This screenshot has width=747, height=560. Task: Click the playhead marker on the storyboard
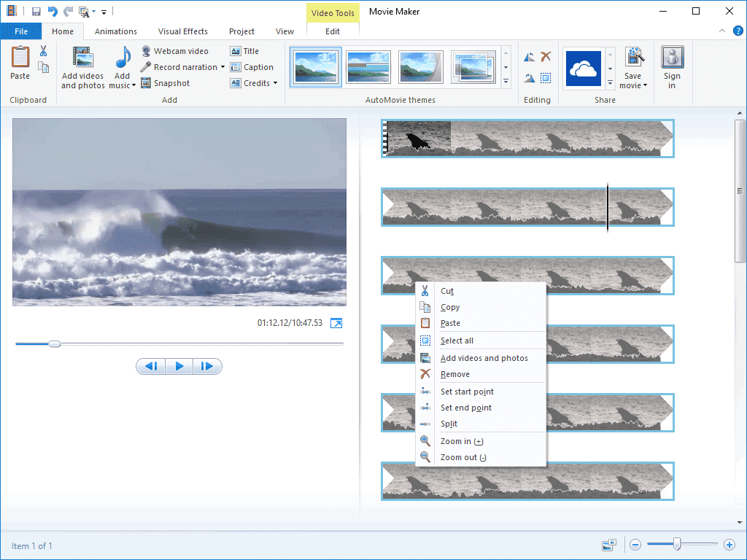pos(608,207)
